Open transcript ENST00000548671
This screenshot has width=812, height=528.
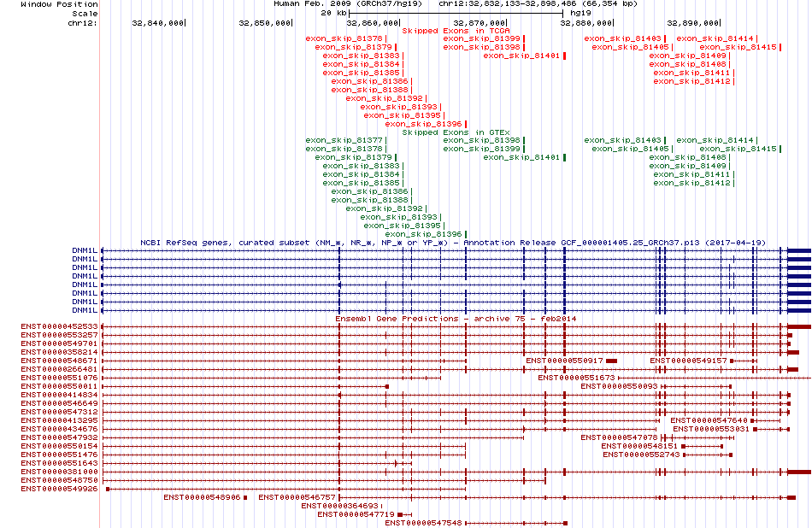tap(59, 361)
